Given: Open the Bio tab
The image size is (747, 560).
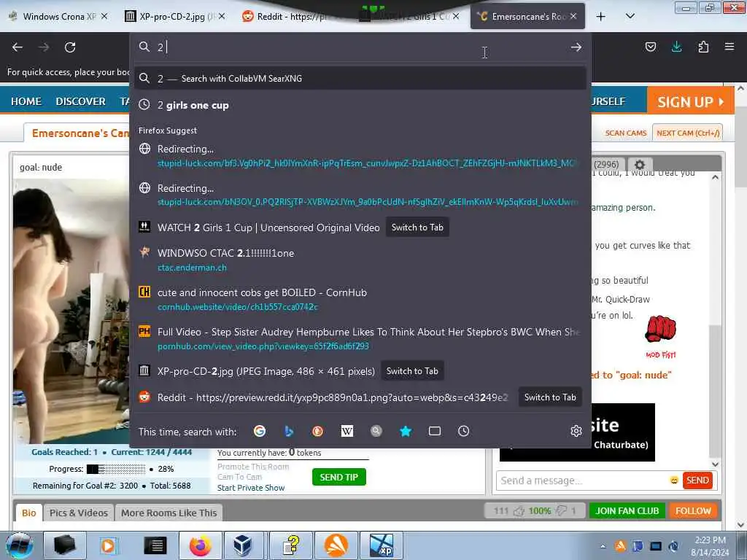Looking at the screenshot, I should 28,513.
